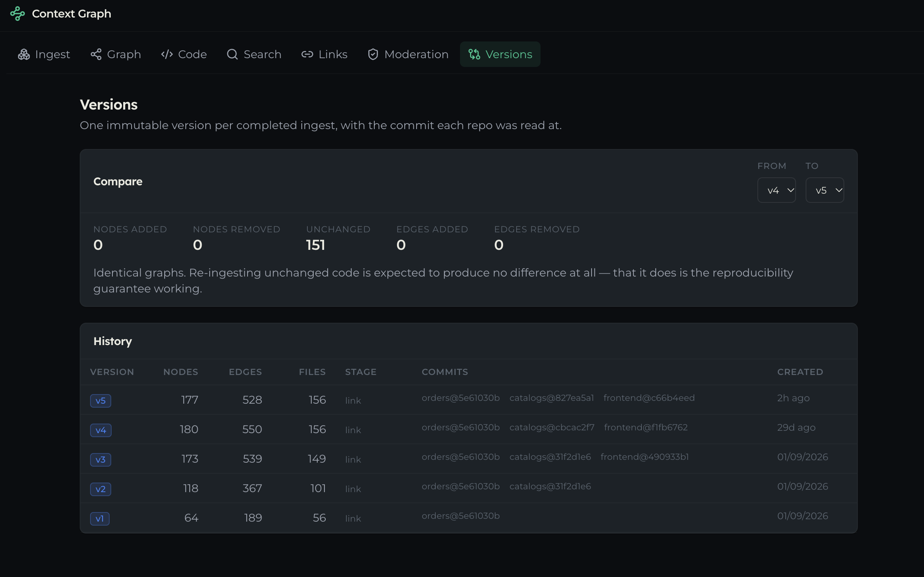Click commit 'frontend@c66b4eed'

coord(649,398)
